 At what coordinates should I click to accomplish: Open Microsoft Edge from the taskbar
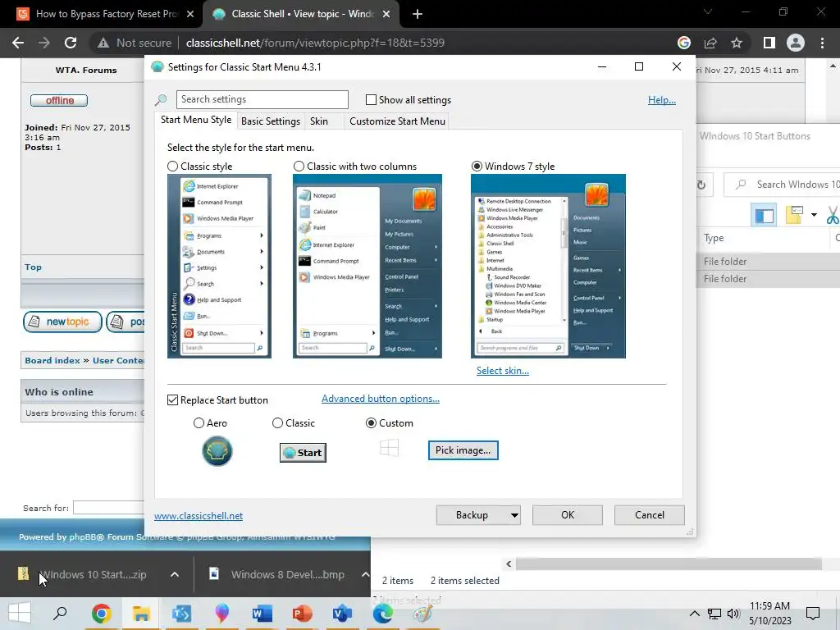coord(382,614)
